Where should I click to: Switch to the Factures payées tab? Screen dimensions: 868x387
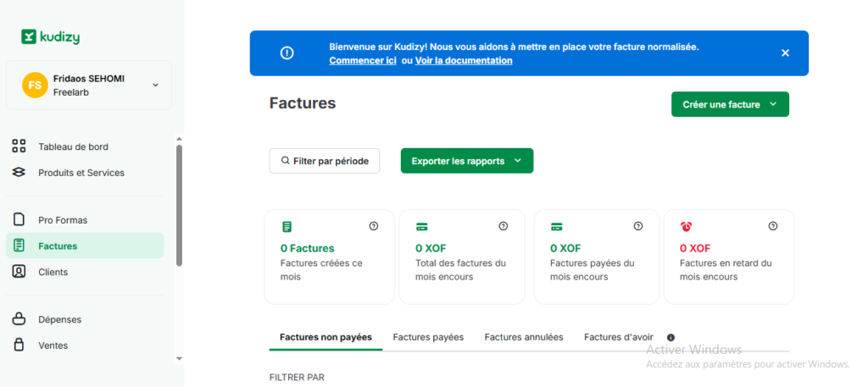tap(428, 337)
